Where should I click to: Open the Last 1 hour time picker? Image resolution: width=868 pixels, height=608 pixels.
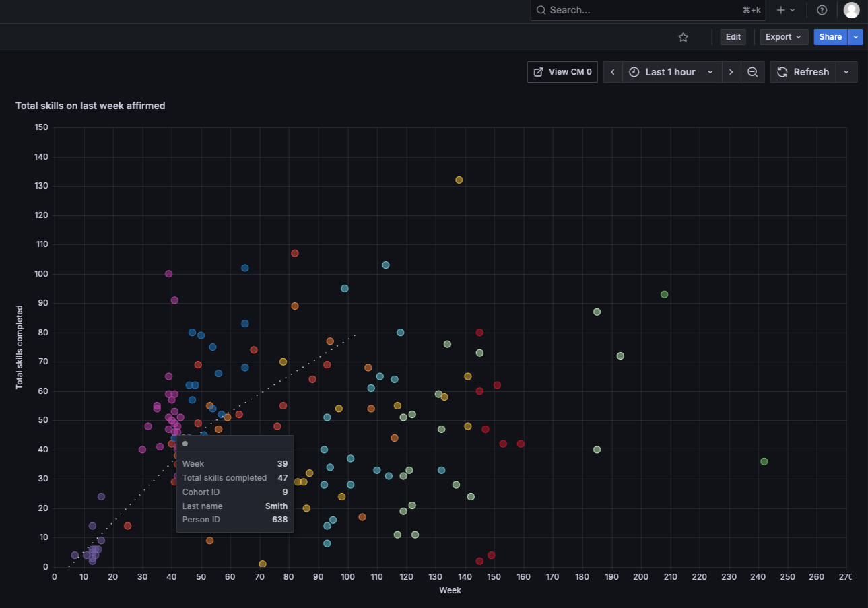tap(671, 72)
